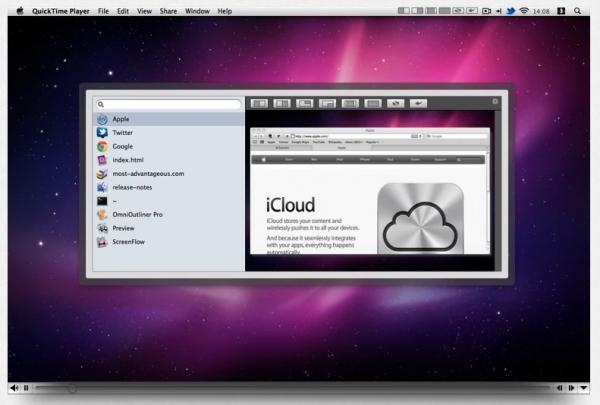Click the iCloud Safari window preview thumbnail
The width and height of the screenshot is (600, 405).
point(370,191)
